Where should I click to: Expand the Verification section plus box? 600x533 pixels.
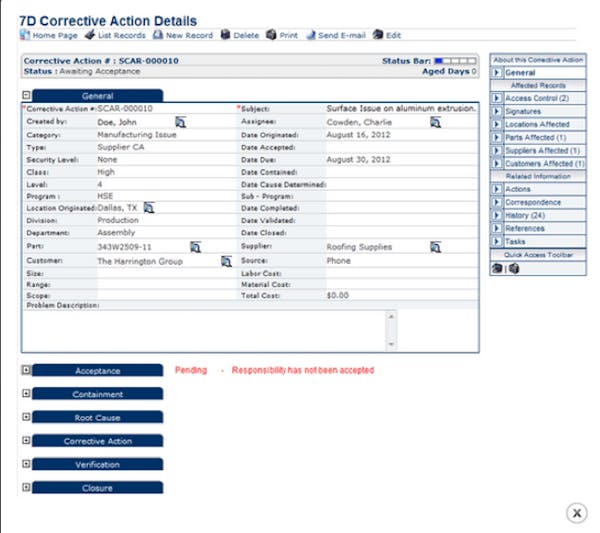pyautogui.click(x=26, y=464)
